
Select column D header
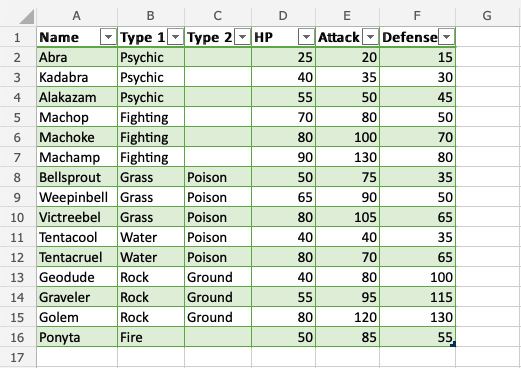pos(283,16)
